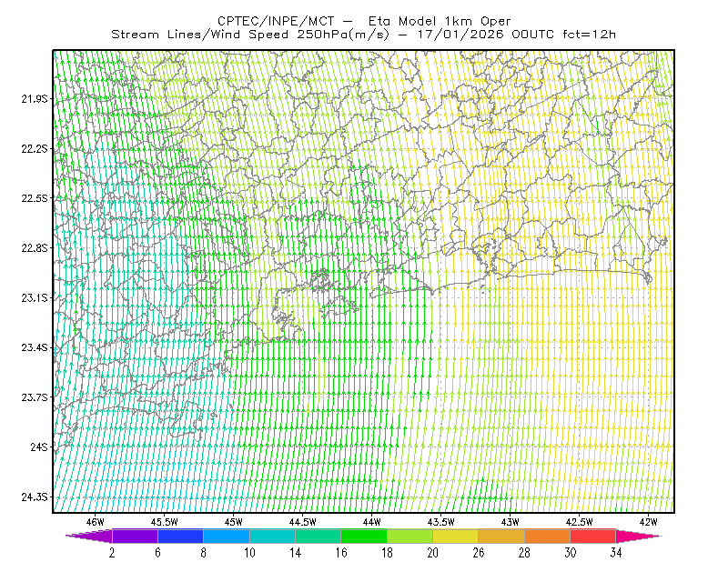
Task: Click the purple color bar segment between 2 and 6
Action: 135,536
